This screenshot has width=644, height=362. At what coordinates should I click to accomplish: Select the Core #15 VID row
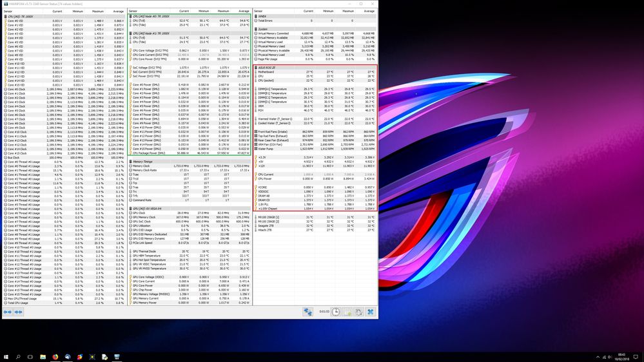(x=64, y=85)
